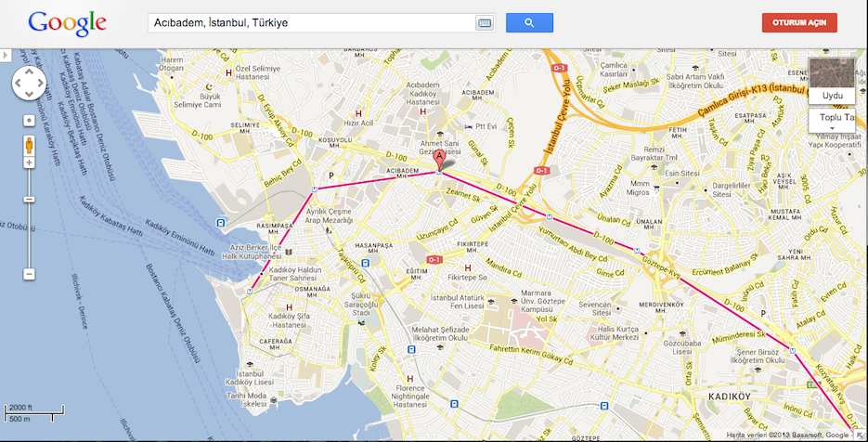The image size is (868, 442).
Task: Pick up the yellow Street View pegman
Action: (29, 145)
